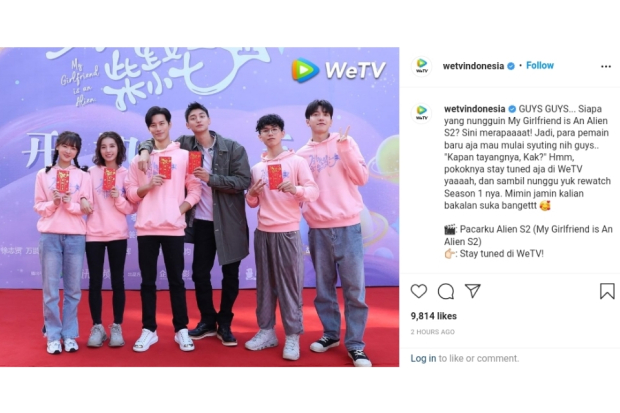This screenshot has width=620, height=413.
Task: Open the 2 HOURS AGO timestamp
Action: coord(433,332)
